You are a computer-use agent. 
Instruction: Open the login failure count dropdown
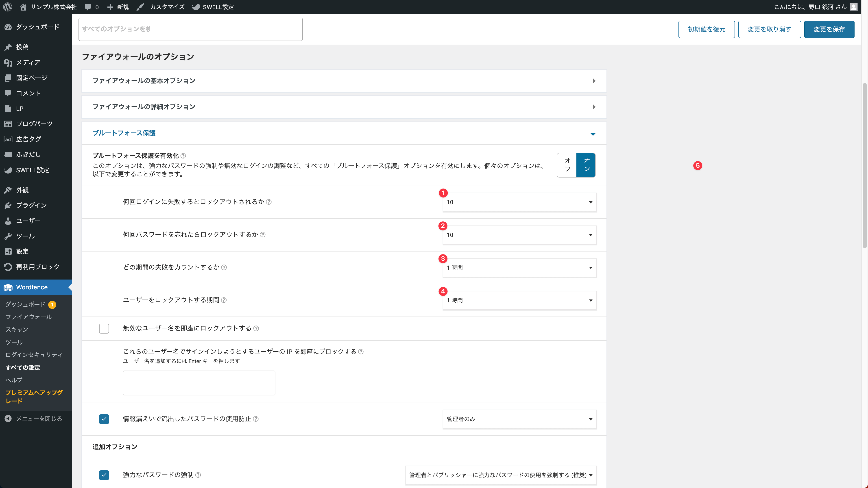[x=519, y=202]
